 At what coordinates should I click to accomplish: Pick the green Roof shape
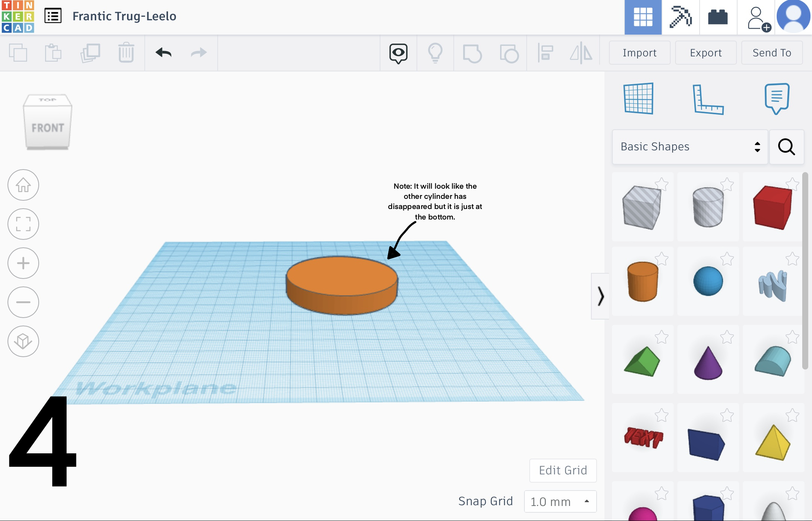(642, 362)
